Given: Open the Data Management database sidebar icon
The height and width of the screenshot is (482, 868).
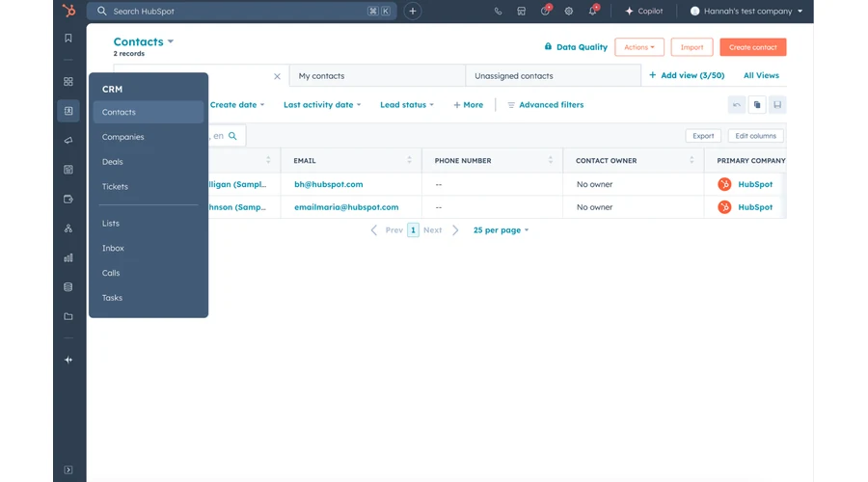Looking at the screenshot, I should (68, 286).
